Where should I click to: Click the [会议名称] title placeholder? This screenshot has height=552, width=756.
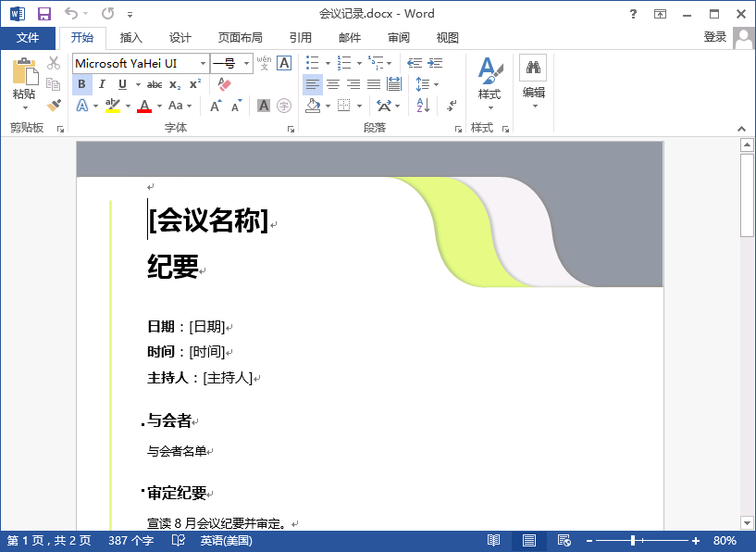point(208,220)
